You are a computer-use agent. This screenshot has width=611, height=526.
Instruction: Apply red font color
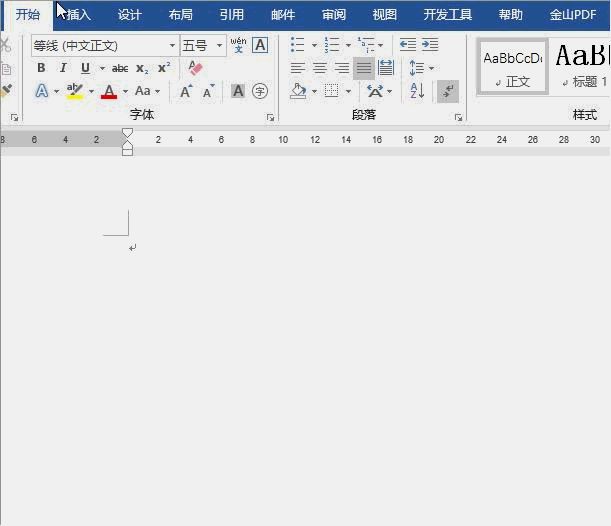pos(109,92)
